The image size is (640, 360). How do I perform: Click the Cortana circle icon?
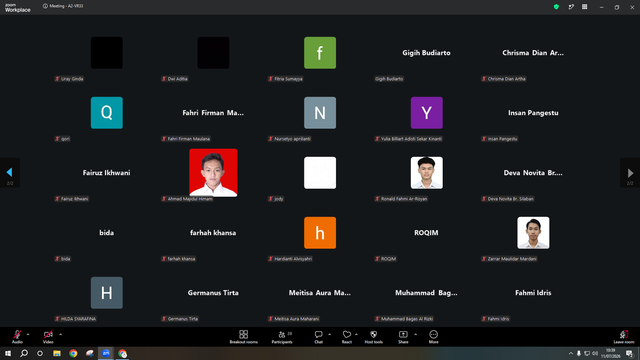point(40,353)
